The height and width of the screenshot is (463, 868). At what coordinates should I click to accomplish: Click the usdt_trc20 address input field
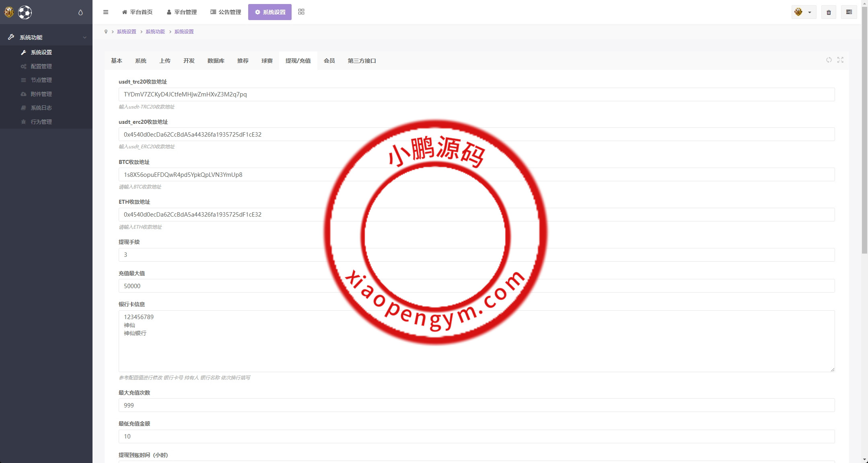476,94
